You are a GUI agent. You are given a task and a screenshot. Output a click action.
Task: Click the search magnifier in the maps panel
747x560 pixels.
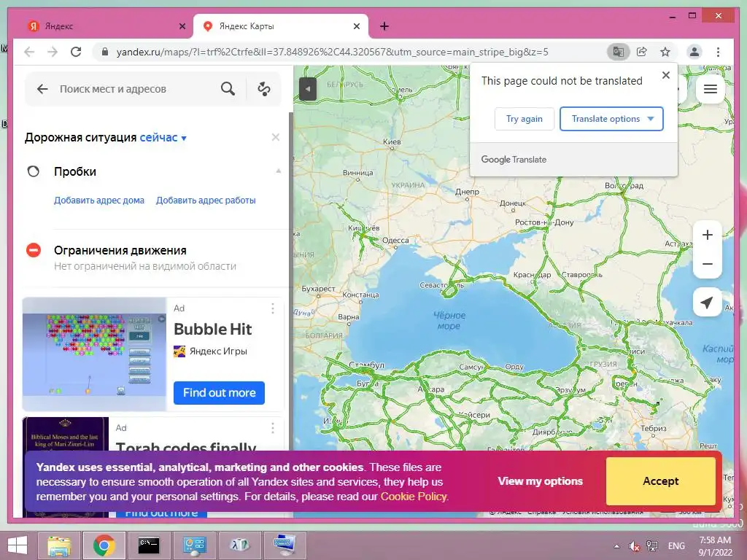[x=228, y=88]
